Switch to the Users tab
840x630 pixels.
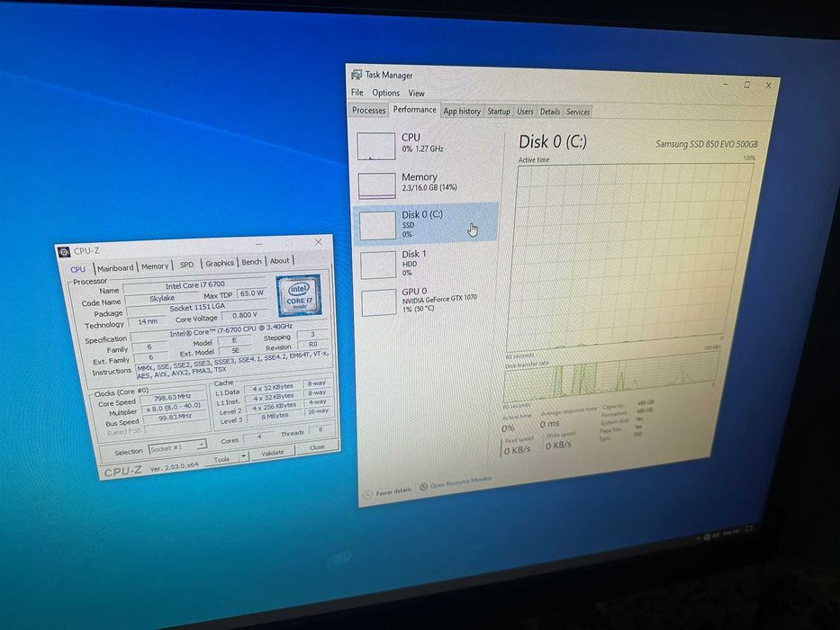point(525,112)
